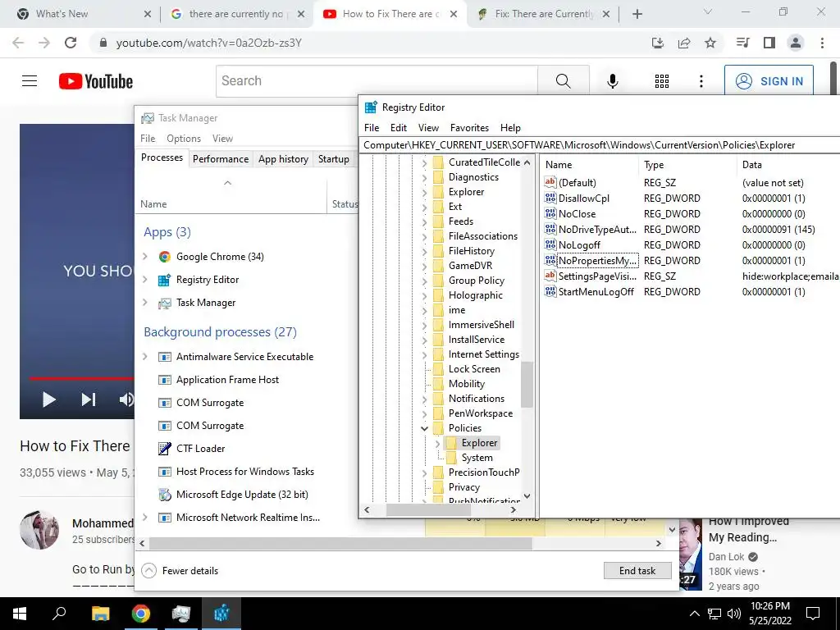Open YouTube settings three-dot menu

[x=701, y=81]
